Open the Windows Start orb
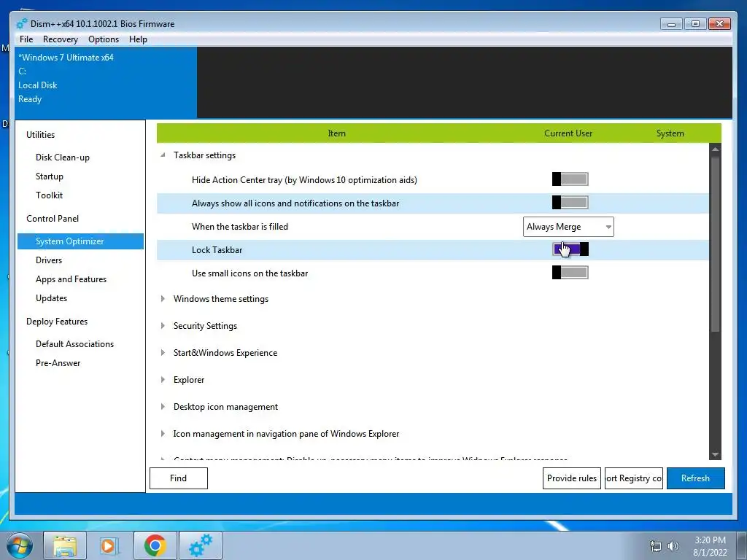The height and width of the screenshot is (560, 747). [x=20, y=545]
